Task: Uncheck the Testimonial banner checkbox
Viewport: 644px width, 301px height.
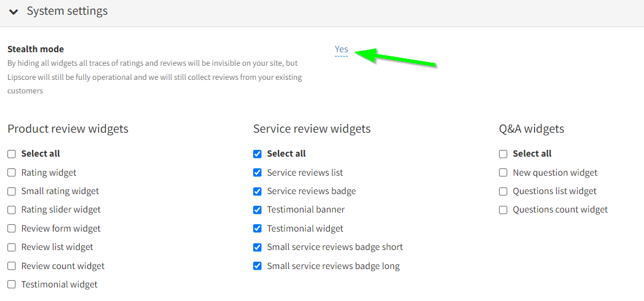Action: point(257,210)
